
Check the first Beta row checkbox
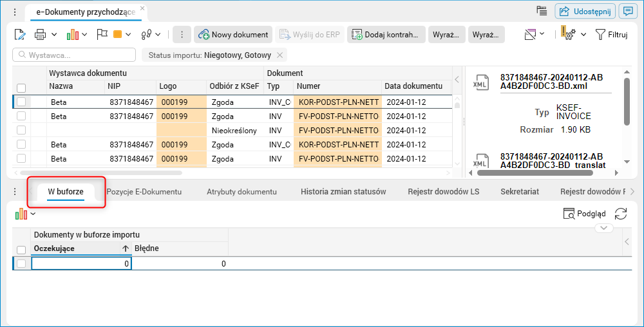coord(21,102)
